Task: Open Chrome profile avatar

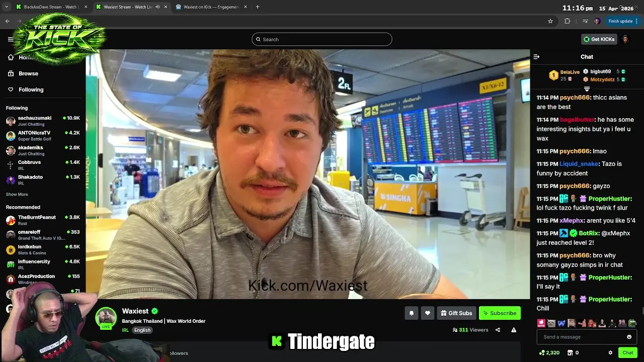Action: [x=597, y=21]
